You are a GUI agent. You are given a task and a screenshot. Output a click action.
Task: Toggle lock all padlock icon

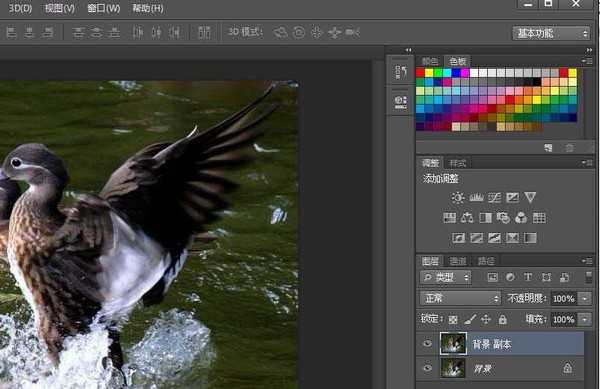coord(503,319)
